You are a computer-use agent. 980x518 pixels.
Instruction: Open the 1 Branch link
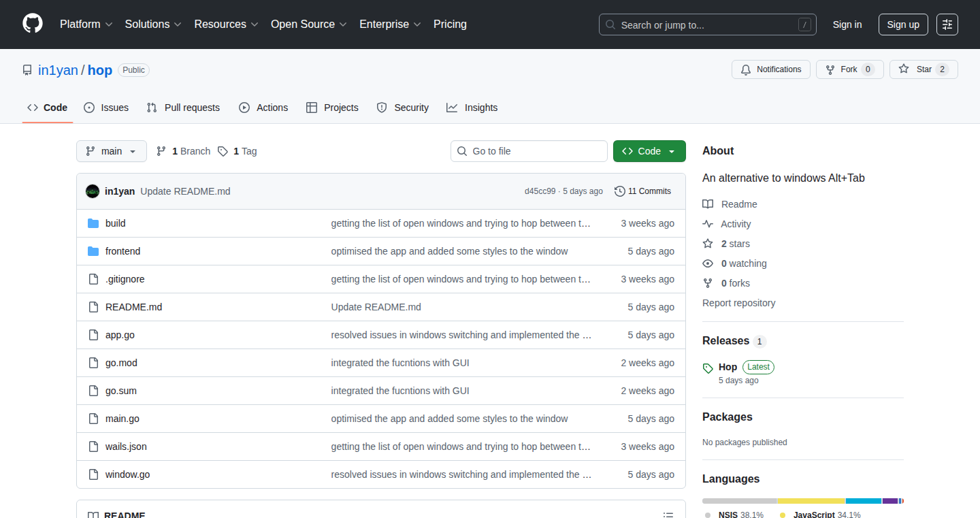(x=183, y=151)
